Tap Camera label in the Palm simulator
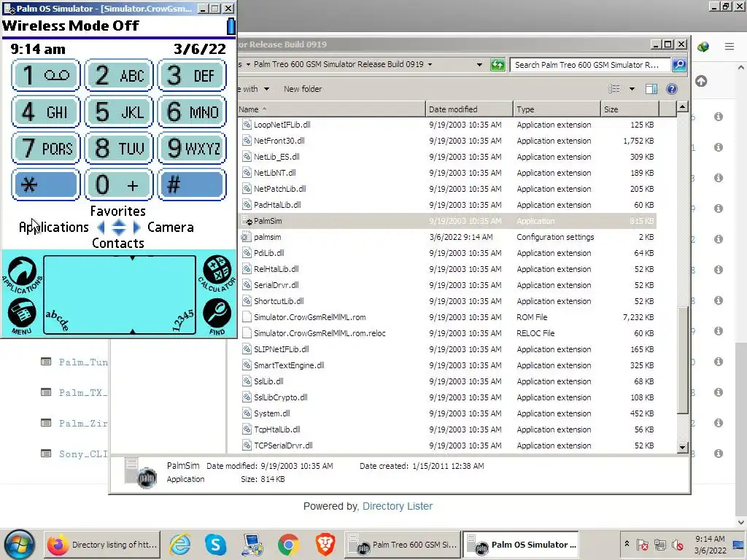This screenshot has width=747, height=560. 171,227
